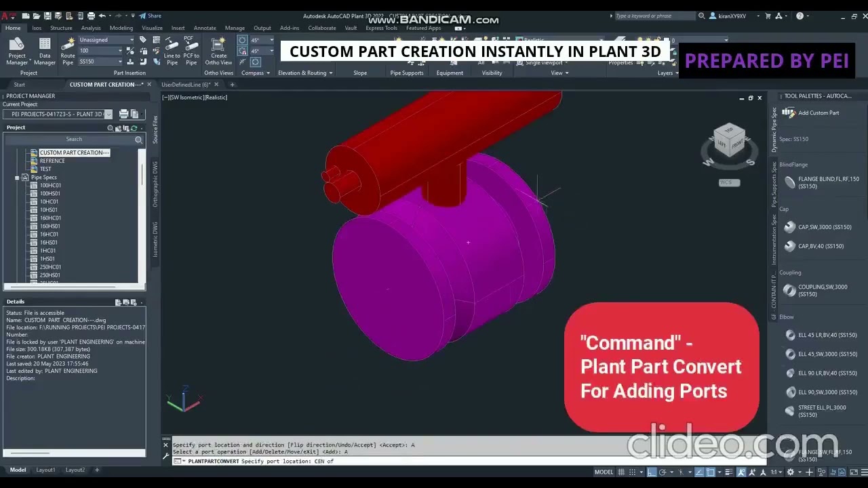Switch to UserDefinedLine (6) drawing tab
This screenshot has height=488, width=868.
click(186, 85)
